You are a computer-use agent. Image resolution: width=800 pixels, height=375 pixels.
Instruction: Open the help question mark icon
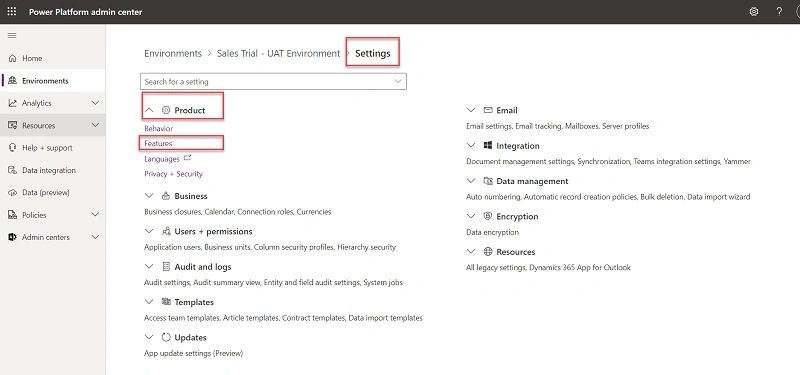point(779,12)
